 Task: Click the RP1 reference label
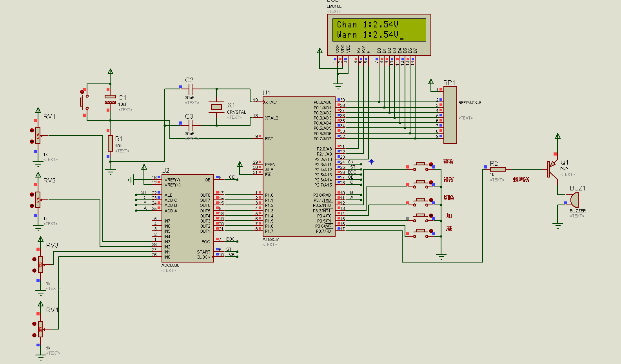coord(449,83)
